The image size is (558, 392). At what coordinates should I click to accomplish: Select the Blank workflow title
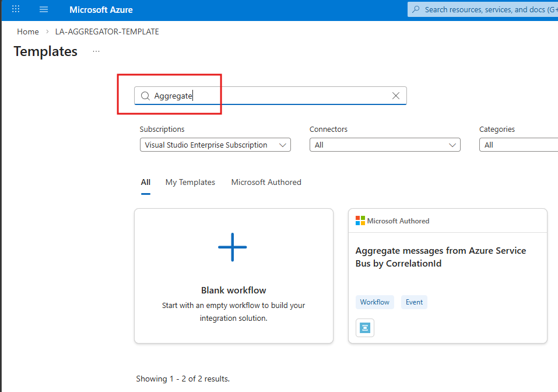pyautogui.click(x=233, y=290)
